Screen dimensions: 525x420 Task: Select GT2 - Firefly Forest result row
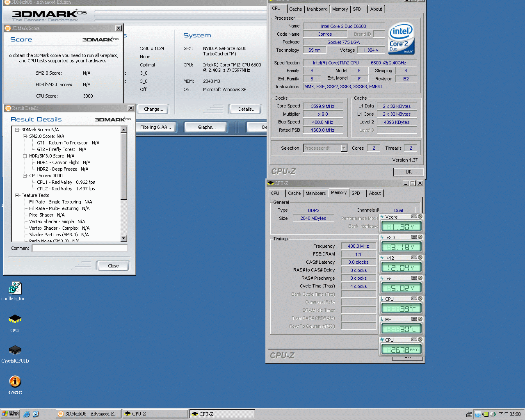[62, 149]
